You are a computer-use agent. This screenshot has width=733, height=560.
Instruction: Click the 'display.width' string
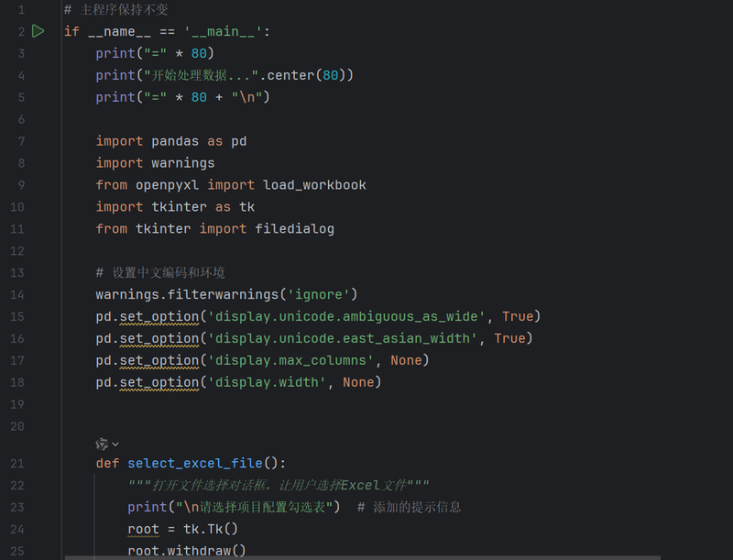click(267, 382)
